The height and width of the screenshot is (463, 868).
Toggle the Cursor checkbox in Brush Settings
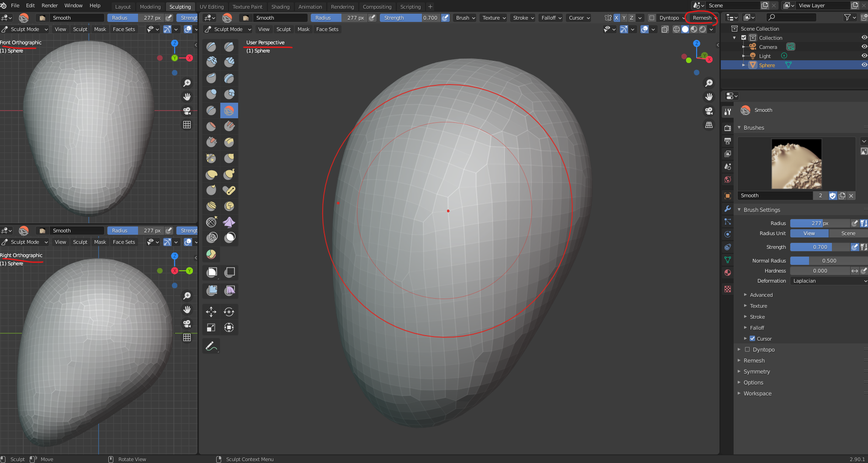point(752,339)
